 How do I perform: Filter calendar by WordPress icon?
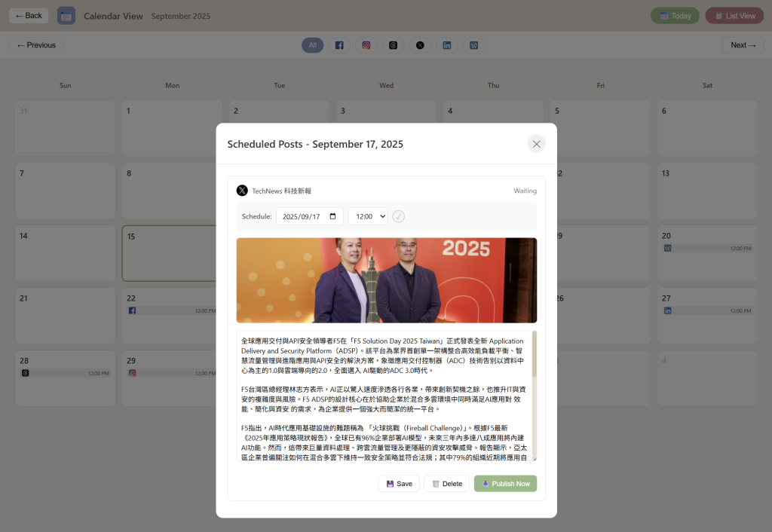point(473,45)
